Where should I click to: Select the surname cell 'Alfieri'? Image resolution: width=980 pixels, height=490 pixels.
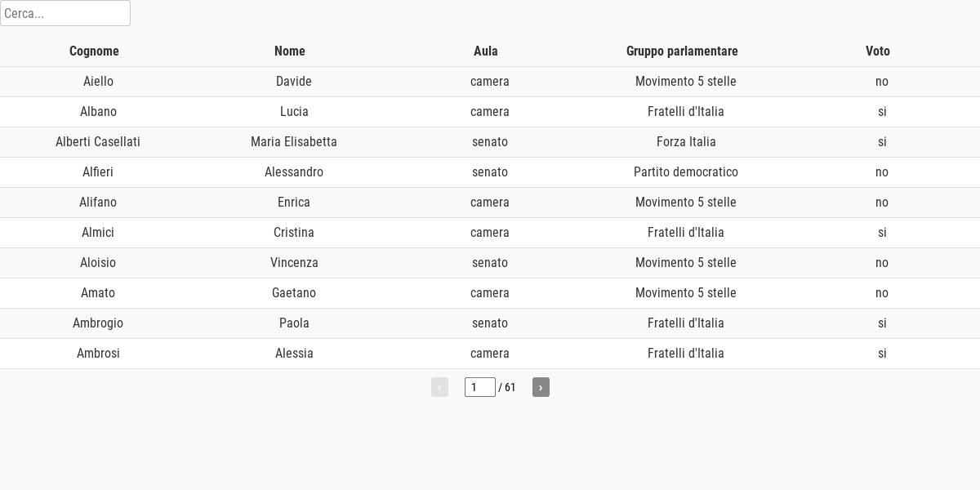pos(98,172)
